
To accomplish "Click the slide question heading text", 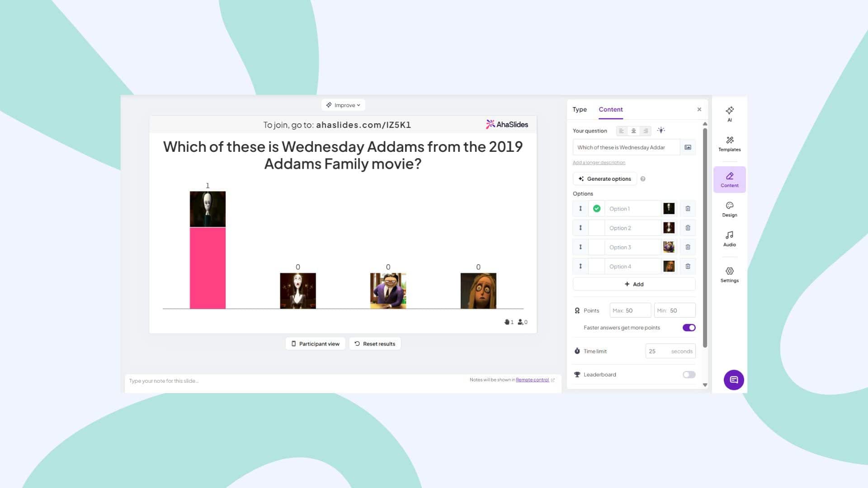I will click(x=343, y=155).
